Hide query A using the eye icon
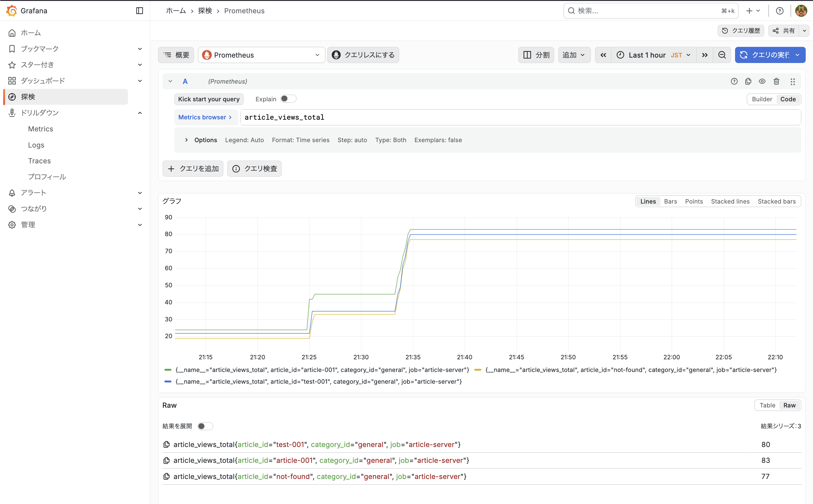This screenshot has width=813, height=504. click(762, 81)
